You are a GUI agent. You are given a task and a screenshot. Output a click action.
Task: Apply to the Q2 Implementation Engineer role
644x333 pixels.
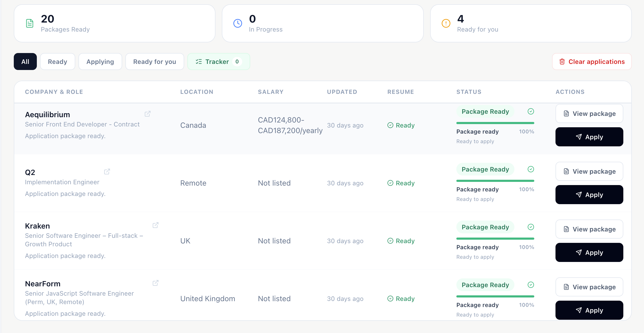(589, 195)
